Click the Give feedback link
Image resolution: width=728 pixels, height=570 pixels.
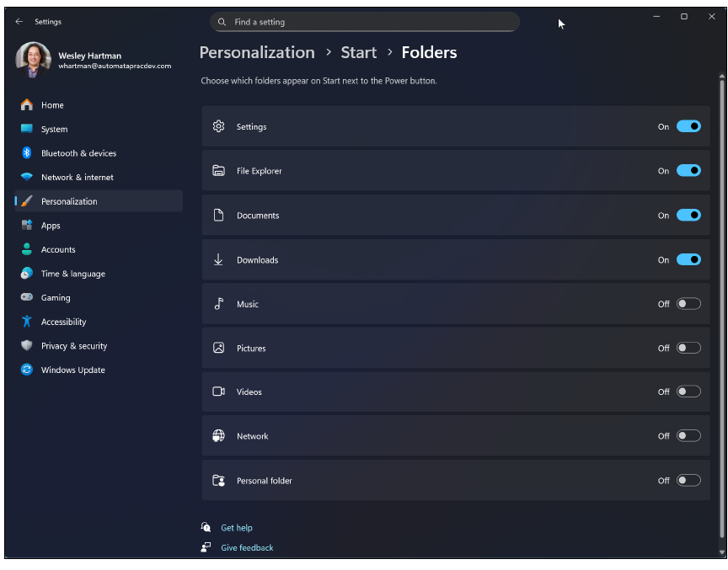tap(247, 548)
